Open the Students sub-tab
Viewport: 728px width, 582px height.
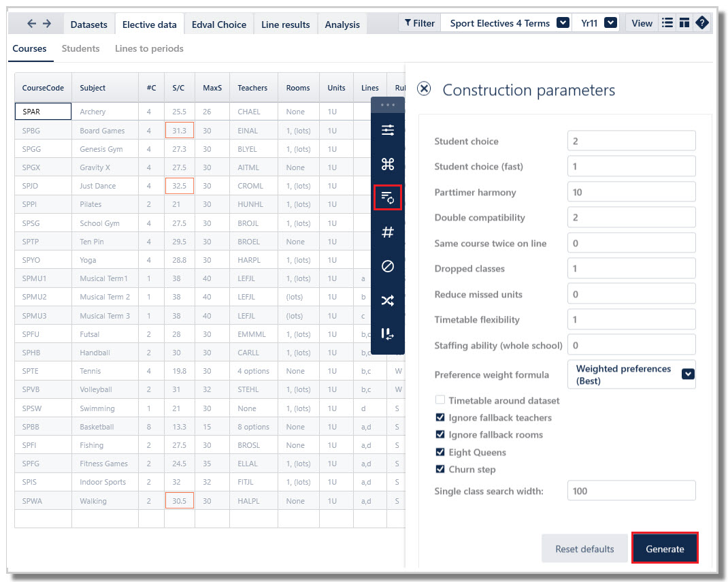pos(80,48)
